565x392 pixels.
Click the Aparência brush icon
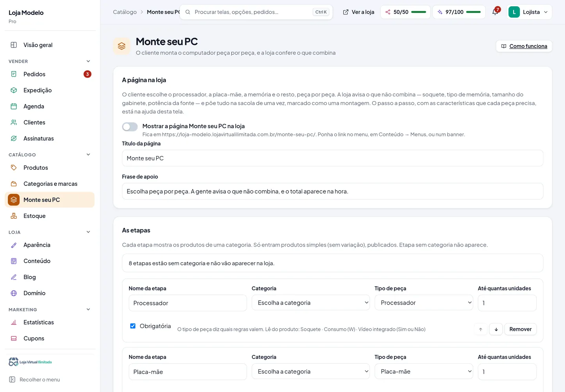(x=14, y=245)
